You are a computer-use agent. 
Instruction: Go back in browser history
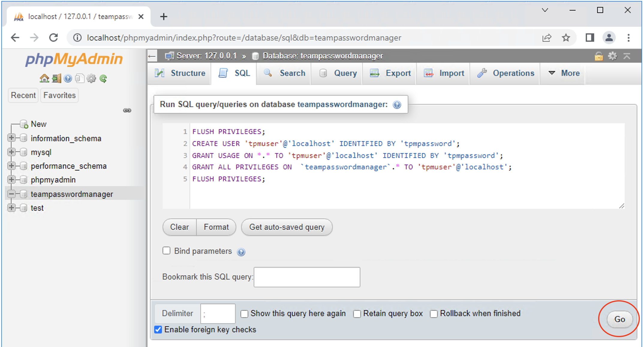(x=15, y=38)
